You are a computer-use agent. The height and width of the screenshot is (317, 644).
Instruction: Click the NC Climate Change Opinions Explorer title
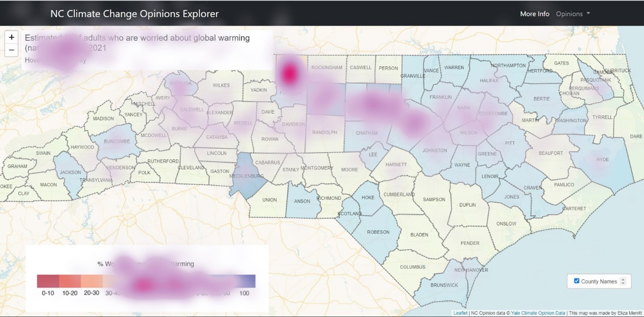(134, 13)
